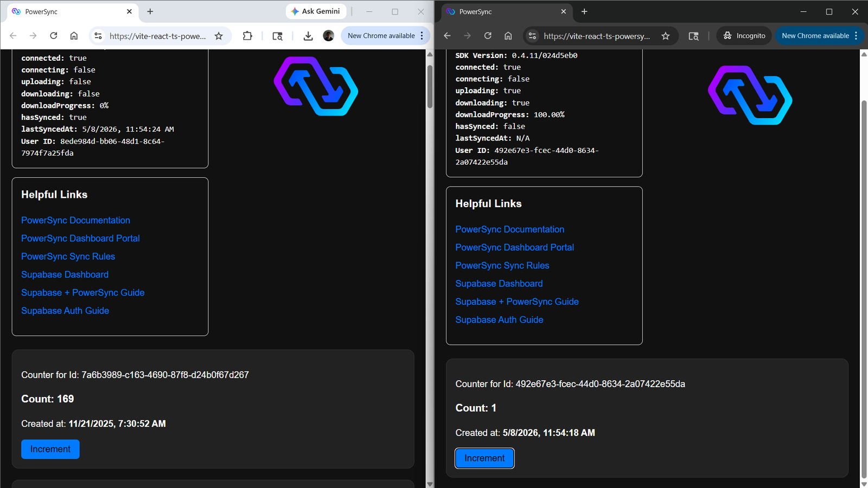Click Increment under Count: 1
The height and width of the screenshot is (488, 868).
pos(484,458)
